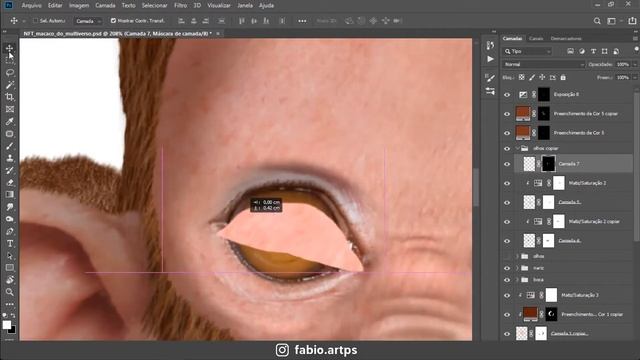Toggle Mostrar Contr. Transf. checkbox
The width and height of the screenshot is (640, 360).
point(113,20)
